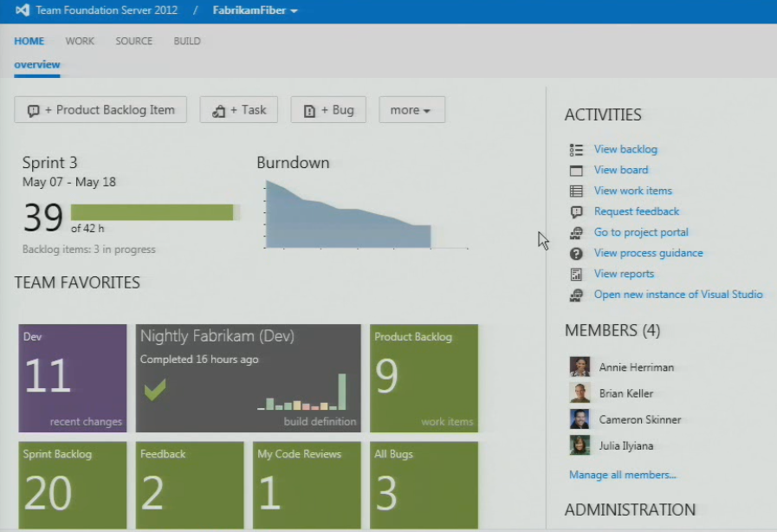Click the View board icon

click(x=576, y=171)
